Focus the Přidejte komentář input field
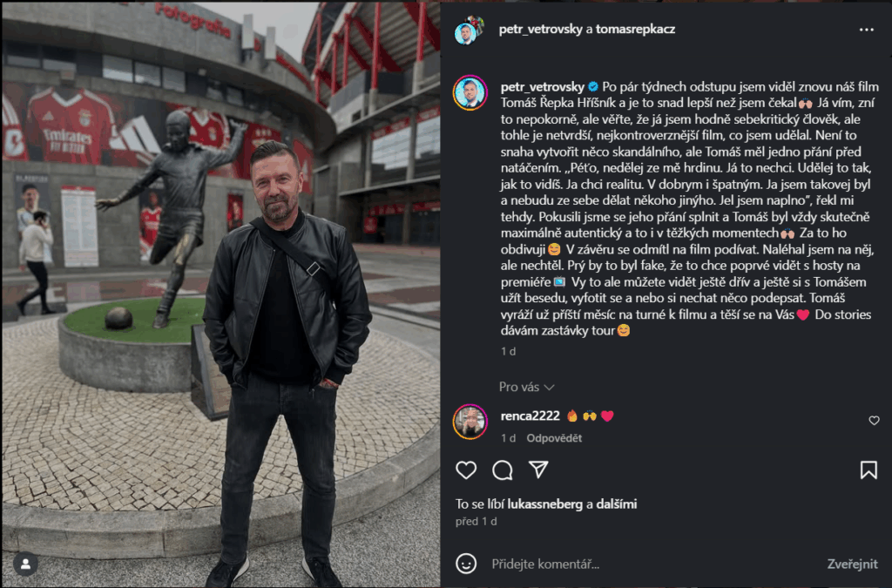Screen dimensions: 892x588 coord(654,564)
